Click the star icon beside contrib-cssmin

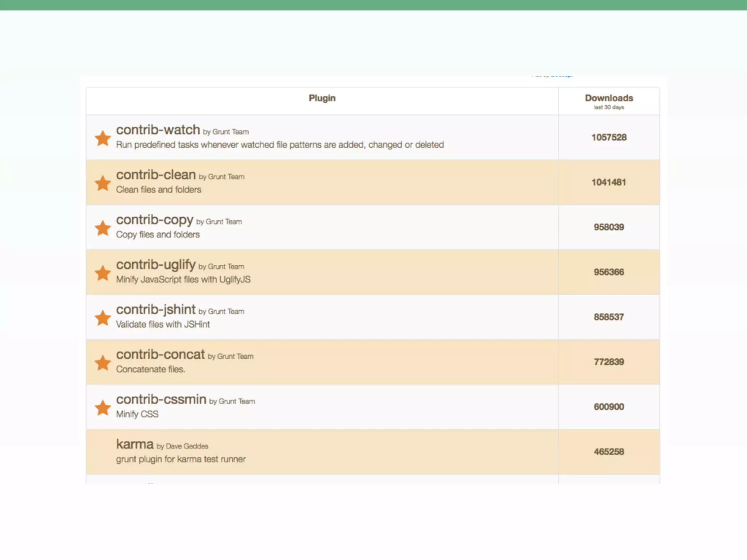[x=103, y=408]
